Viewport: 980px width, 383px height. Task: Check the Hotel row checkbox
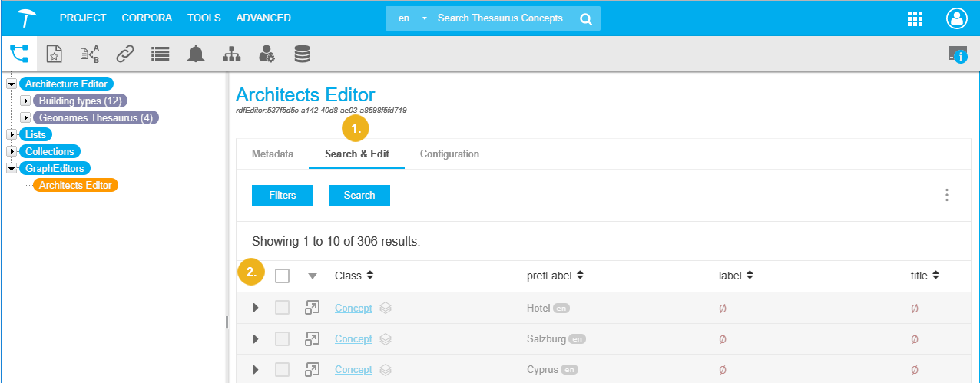click(283, 308)
